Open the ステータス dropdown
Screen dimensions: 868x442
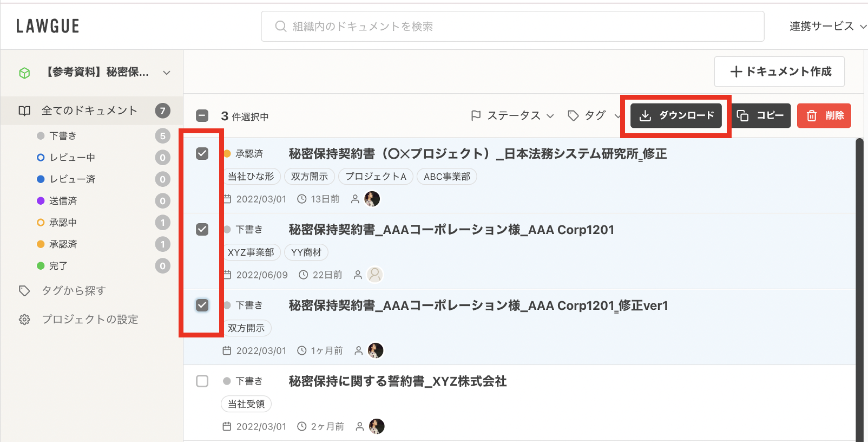(x=512, y=116)
